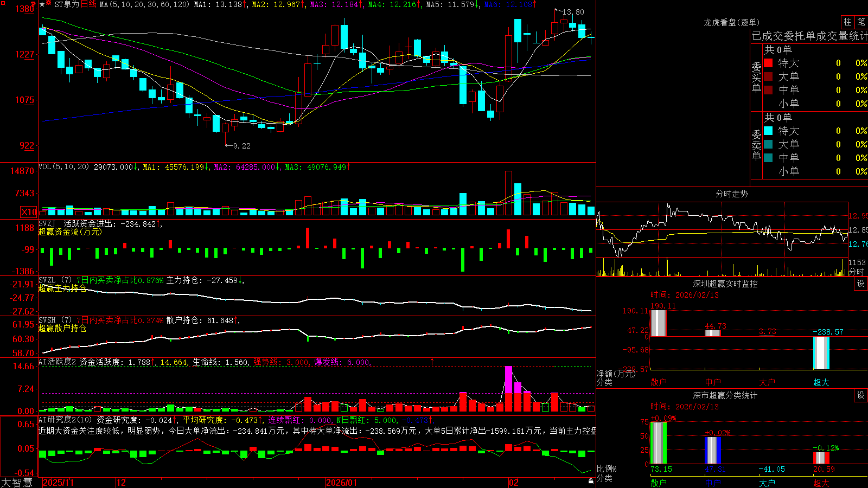Click the 13.80 high price marker
The image size is (868, 488).
tap(573, 12)
